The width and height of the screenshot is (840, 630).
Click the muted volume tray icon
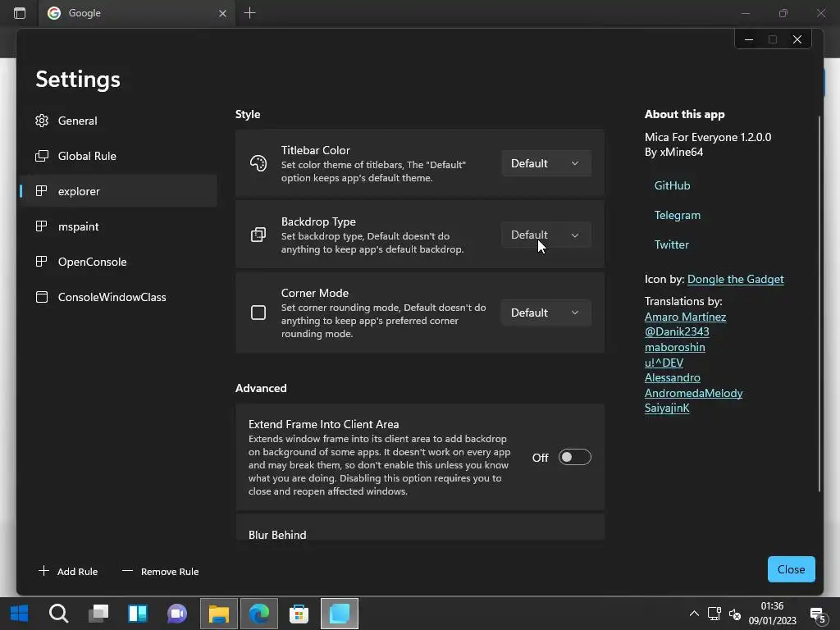coord(734,614)
